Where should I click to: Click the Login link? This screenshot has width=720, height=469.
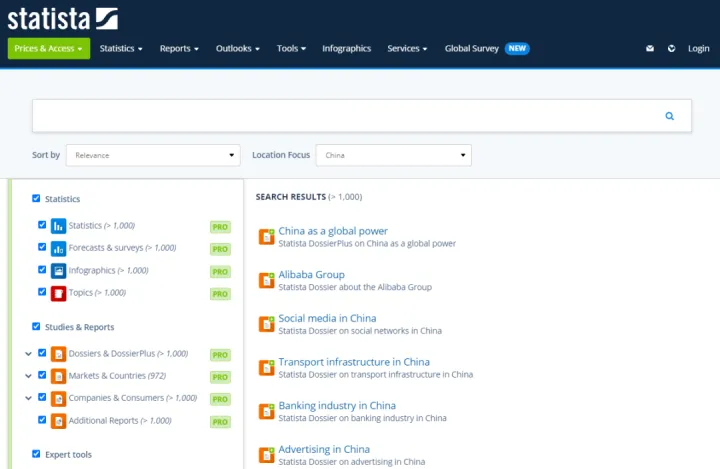(x=698, y=48)
